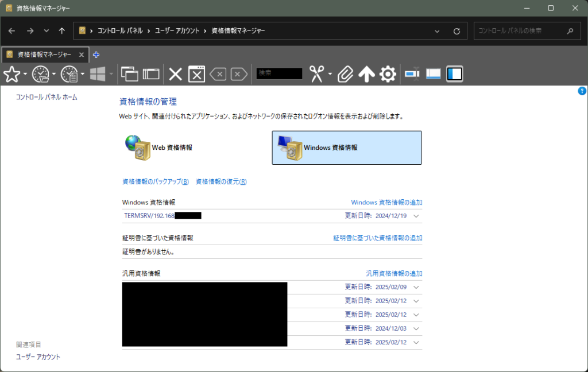Click Windows 資格情報の追加 link
Screen dimensions: 588x372
coord(386,203)
